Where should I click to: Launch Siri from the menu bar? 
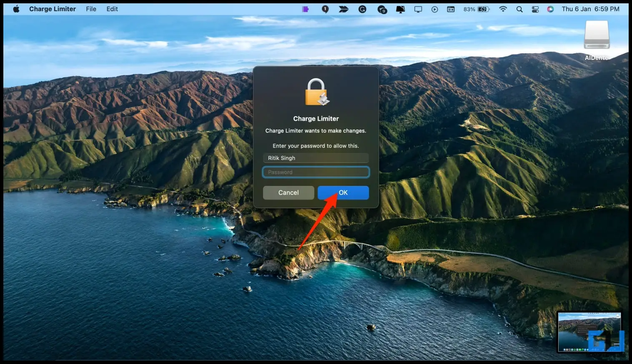(x=550, y=9)
